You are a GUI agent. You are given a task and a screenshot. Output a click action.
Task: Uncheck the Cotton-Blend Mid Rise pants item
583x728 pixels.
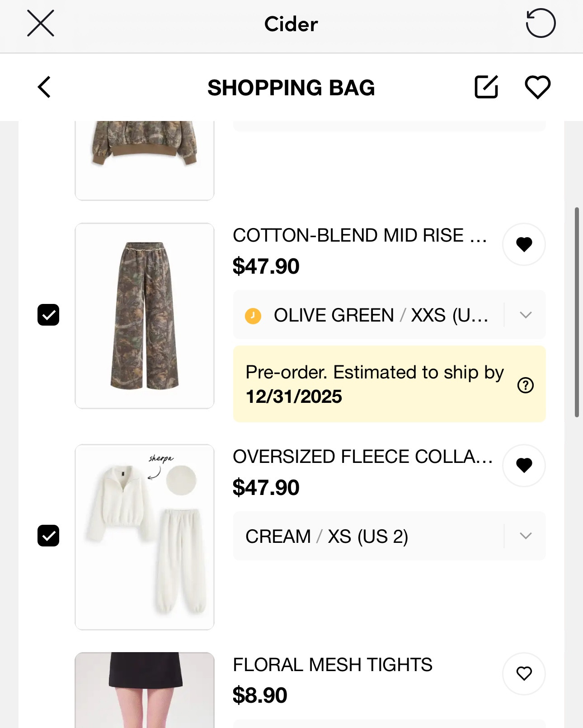[48, 315]
